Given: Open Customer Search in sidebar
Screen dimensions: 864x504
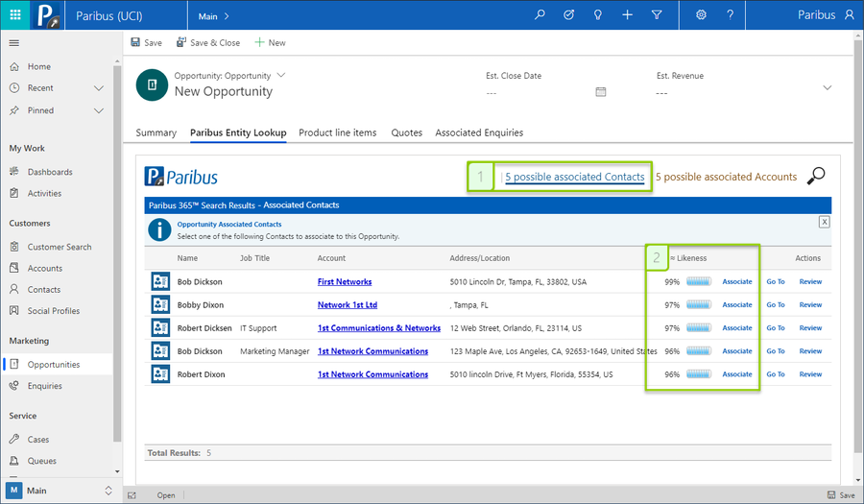Looking at the screenshot, I should pyautogui.click(x=59, y=247).
